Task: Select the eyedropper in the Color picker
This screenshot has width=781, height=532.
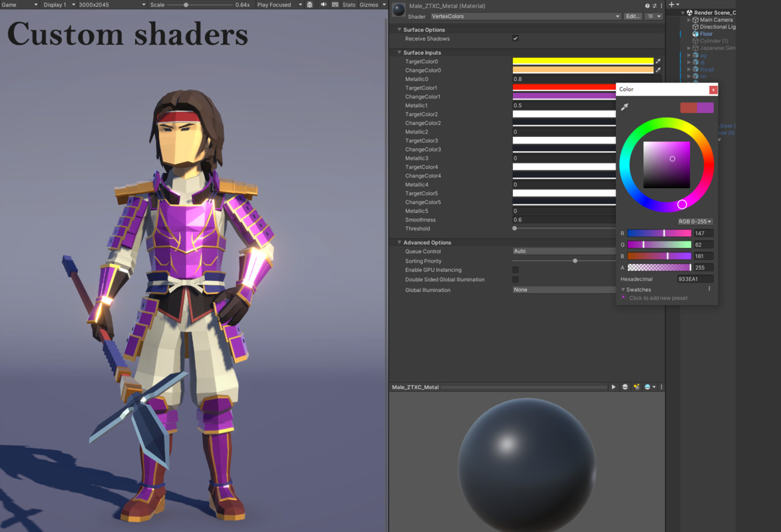Action: tap(625, 107)
